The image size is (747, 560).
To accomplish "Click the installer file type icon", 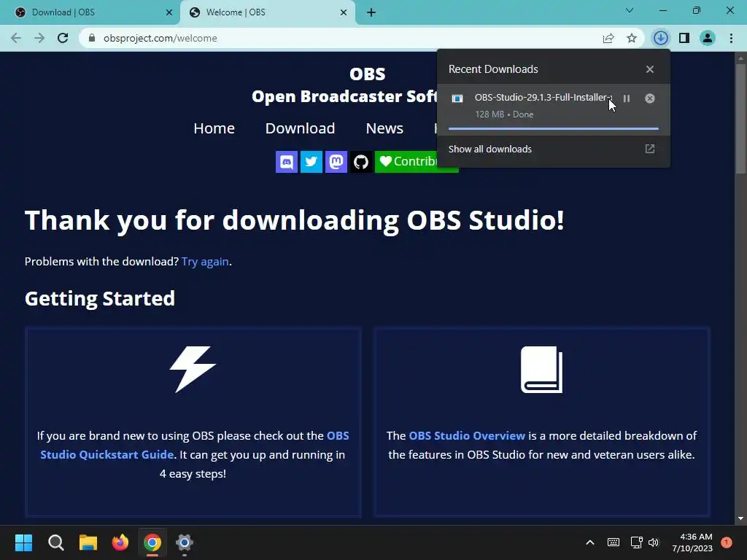I will coord(457,98).
